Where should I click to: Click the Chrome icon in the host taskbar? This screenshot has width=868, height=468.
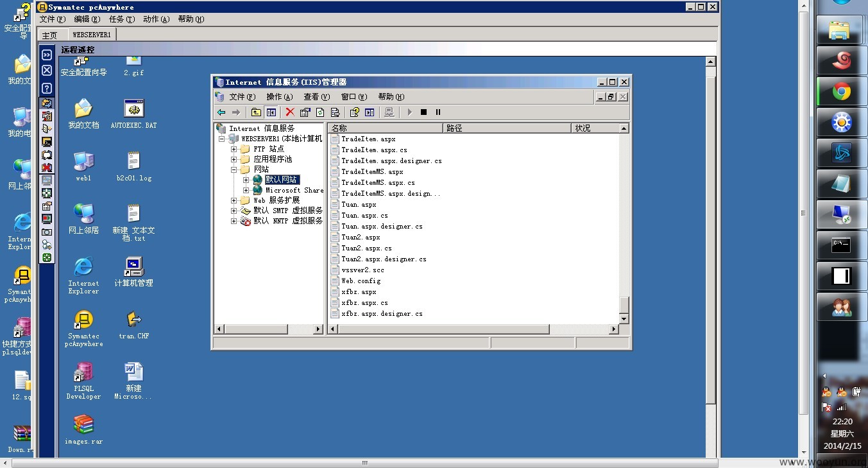(842, 92)
